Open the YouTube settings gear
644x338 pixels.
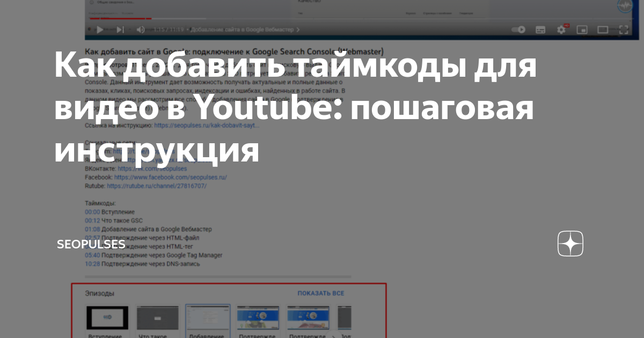point(561,30)
